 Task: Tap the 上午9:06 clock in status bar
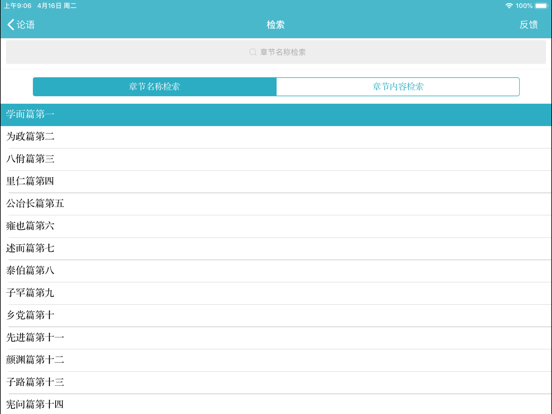point(18,6)
